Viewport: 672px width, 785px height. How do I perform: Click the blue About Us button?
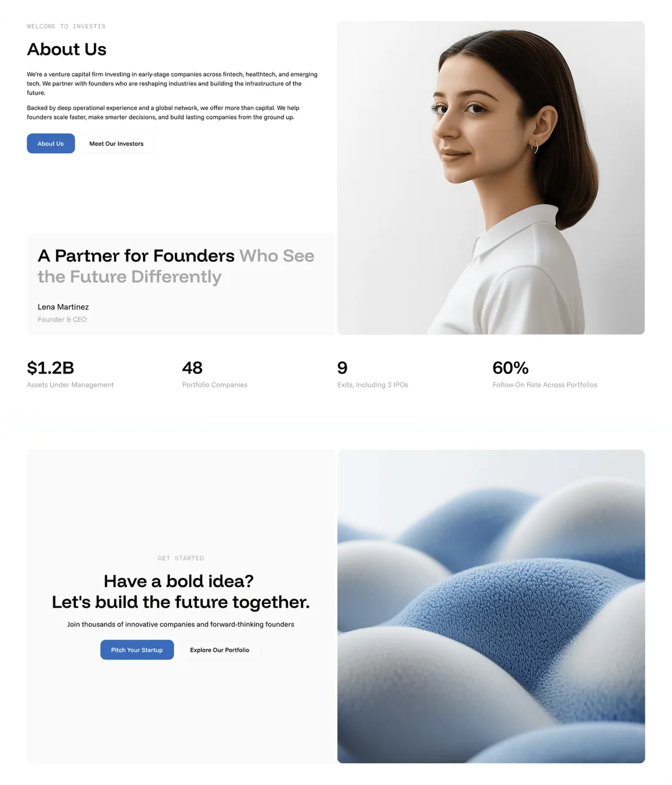click(50, 144)
